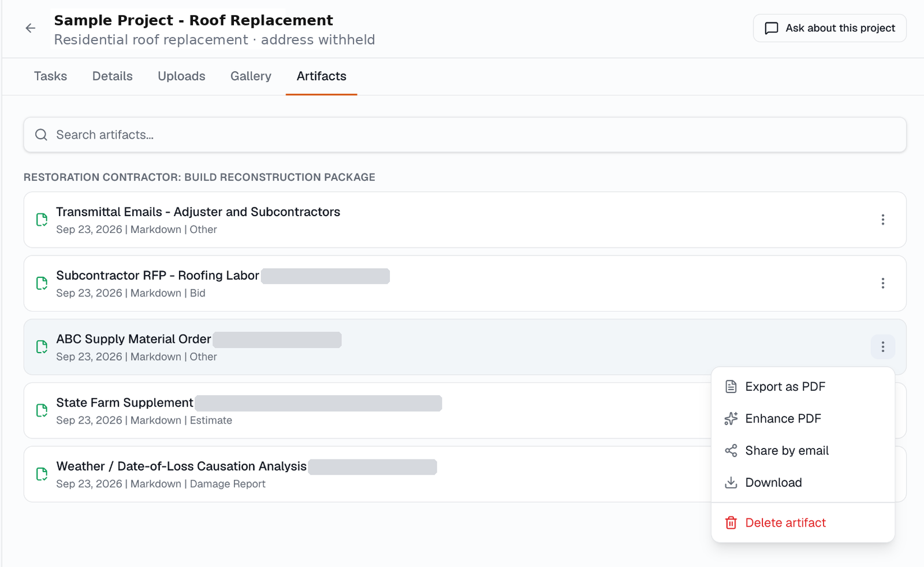Click the Transmittal Emails document icon
Screen dimensions: 924x567
pyautogui.click(x=42, y=220)
